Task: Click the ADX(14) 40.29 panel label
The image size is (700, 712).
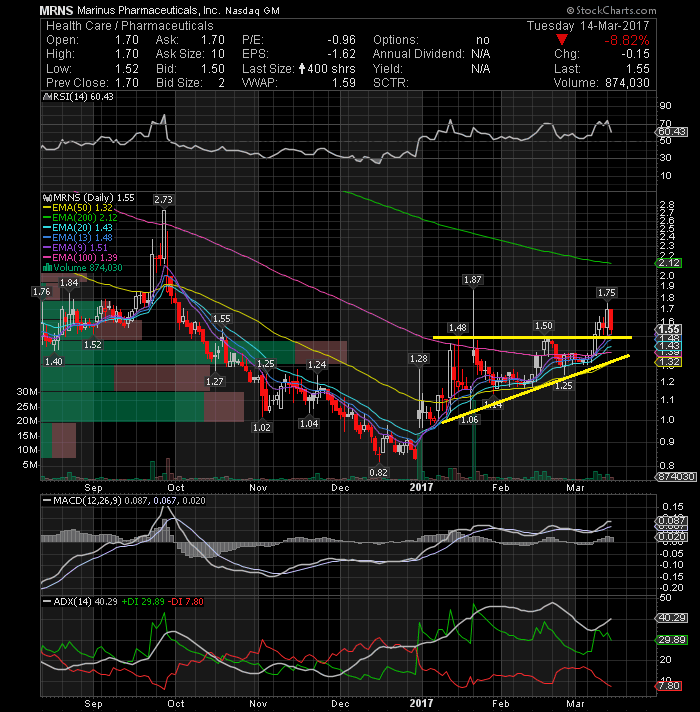Action: [80, 602]
